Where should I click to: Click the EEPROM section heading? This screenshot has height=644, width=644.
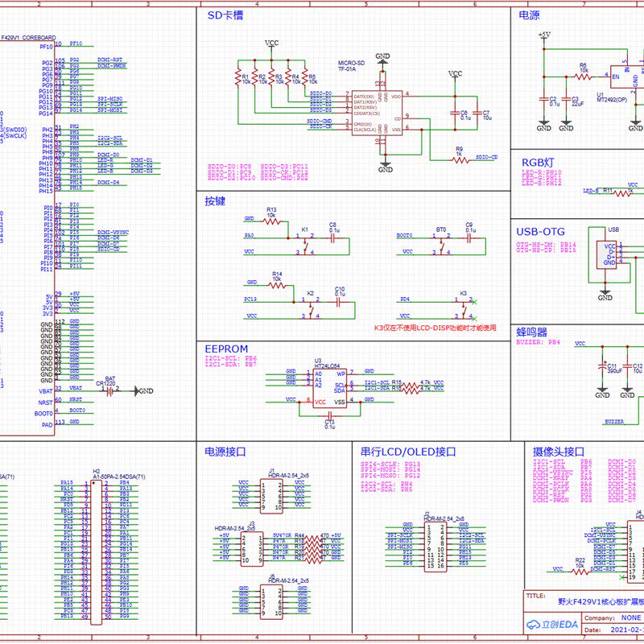[226, 349]
